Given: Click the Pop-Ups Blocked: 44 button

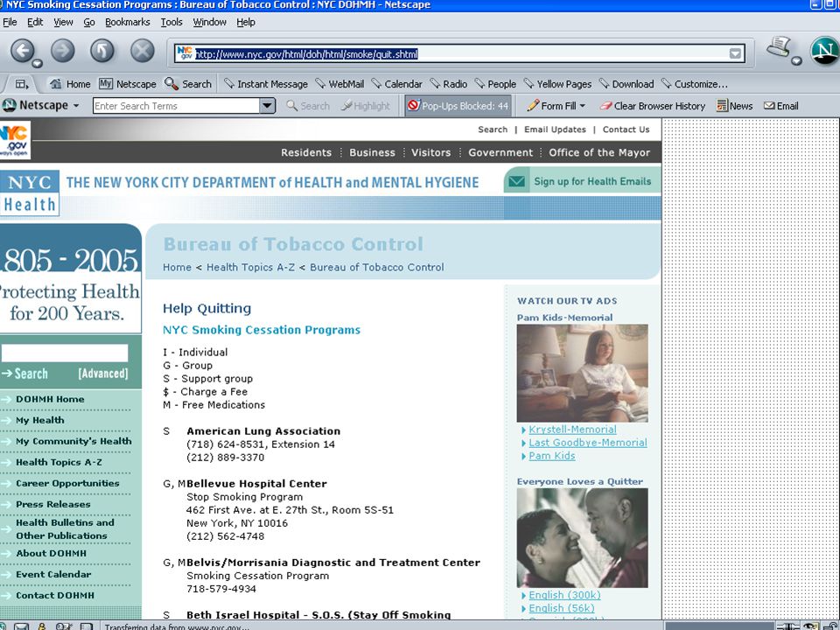Looking at the screenshot, I should tap(458, 106).
